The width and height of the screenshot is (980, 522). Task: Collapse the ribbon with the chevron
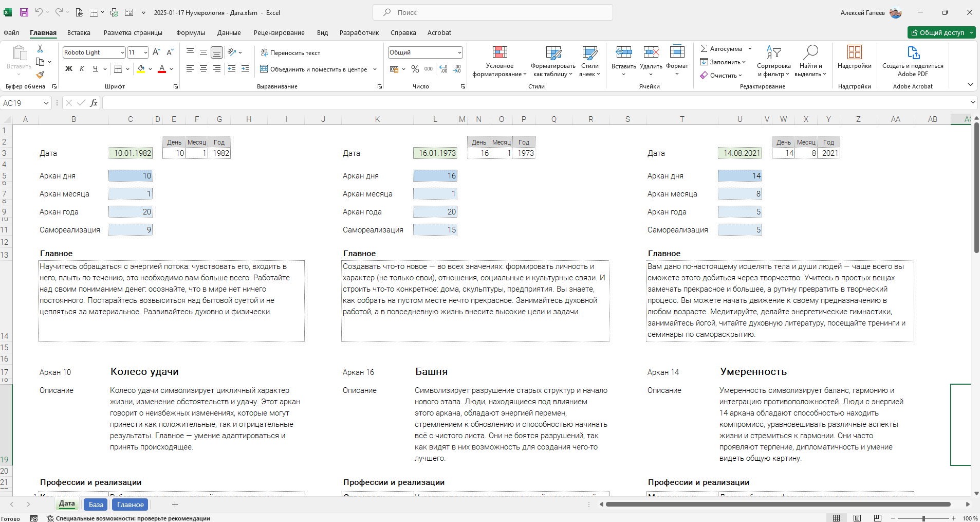[970, 85]
